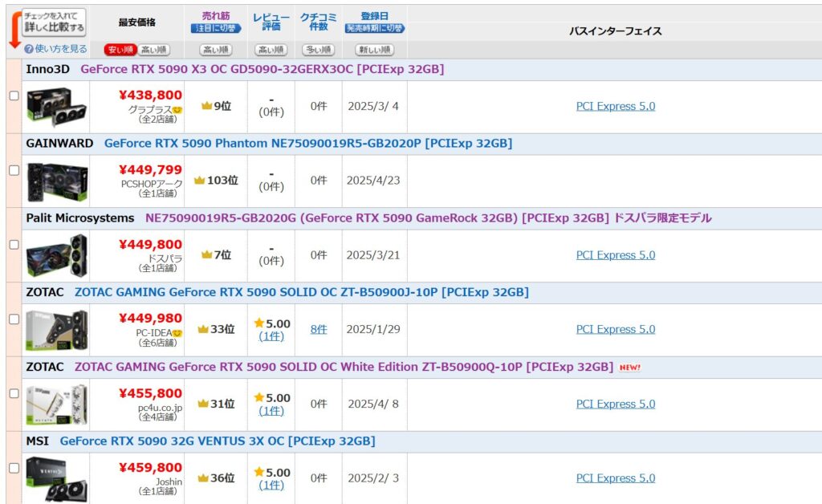This screenshot has width=822, height=504.
Task: Click the ZOTAC White Edition product thumbnail
Action: pyautogui.click(x=57, y=405)
